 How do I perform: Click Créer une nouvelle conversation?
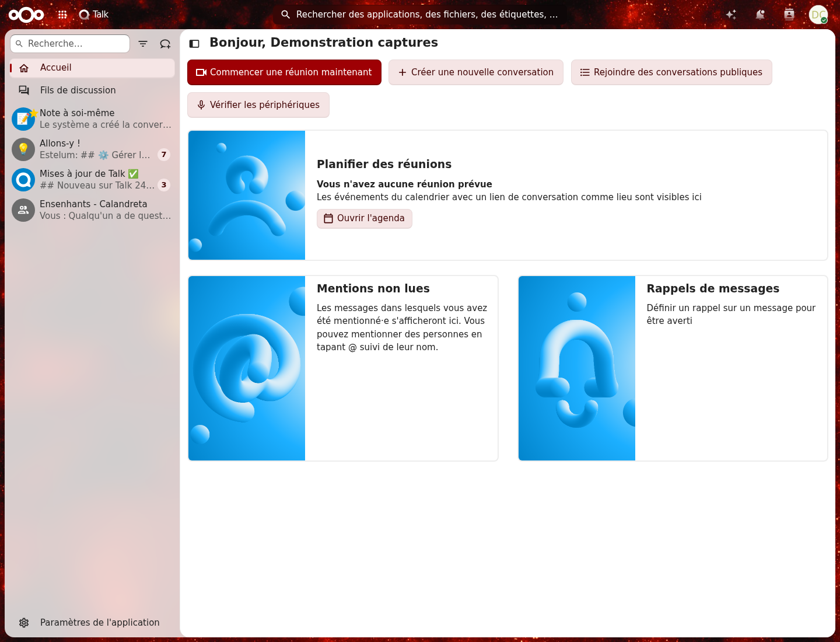(x=476, y=72)
